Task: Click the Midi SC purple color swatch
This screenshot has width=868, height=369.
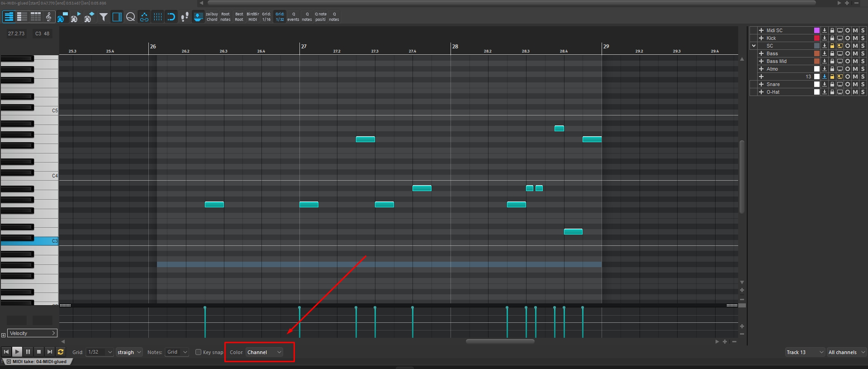Action: [x=817, y=30]
